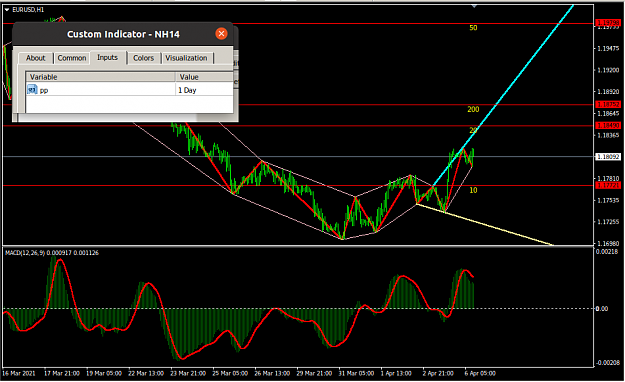
Task: Select the Inputs tab
Action: (x=108, y=57)
